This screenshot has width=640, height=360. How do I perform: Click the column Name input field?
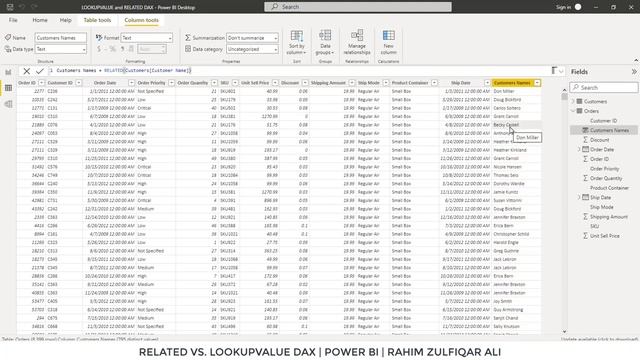pyautogui.click(x=60, y=38)
